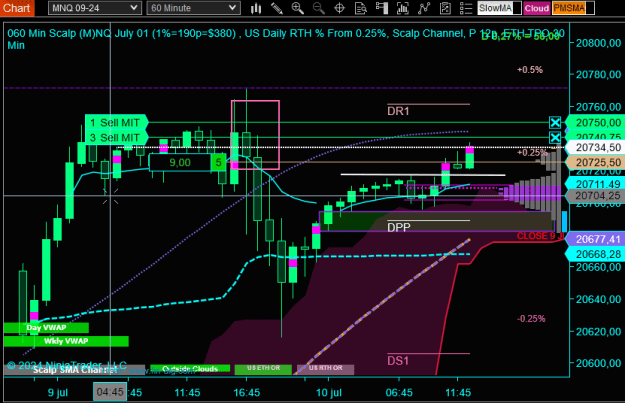This screenshot has height=403, width=625.
Task: Activate the zoom in magnifier
Action: (x=297, y=8)
